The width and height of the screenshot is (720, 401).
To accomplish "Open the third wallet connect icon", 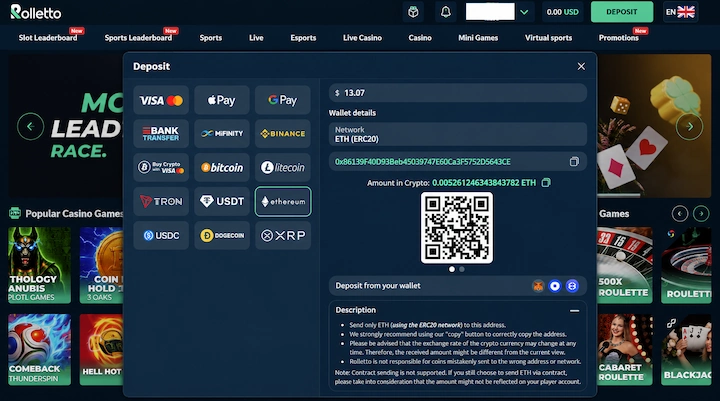I will tap(572, 286).
